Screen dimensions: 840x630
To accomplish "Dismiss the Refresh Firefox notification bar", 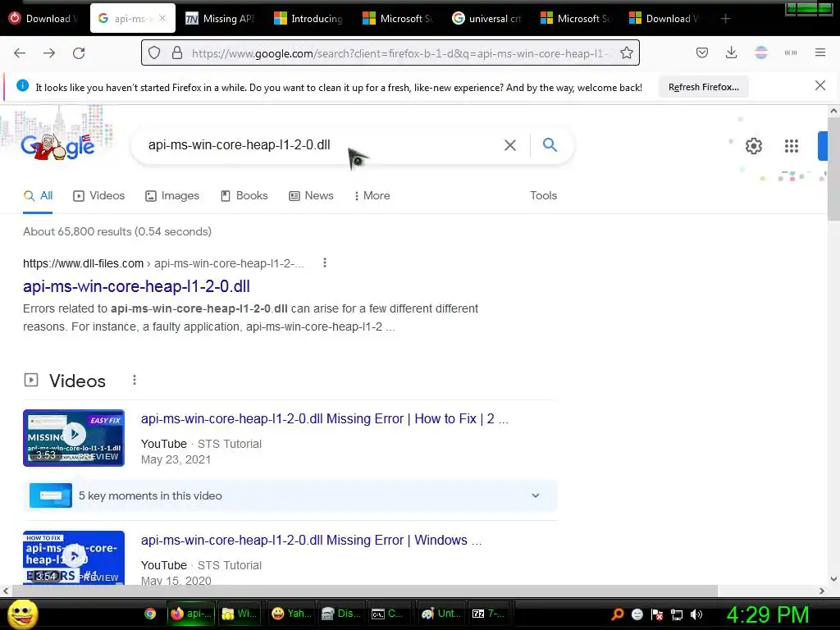I will (820, 85).
